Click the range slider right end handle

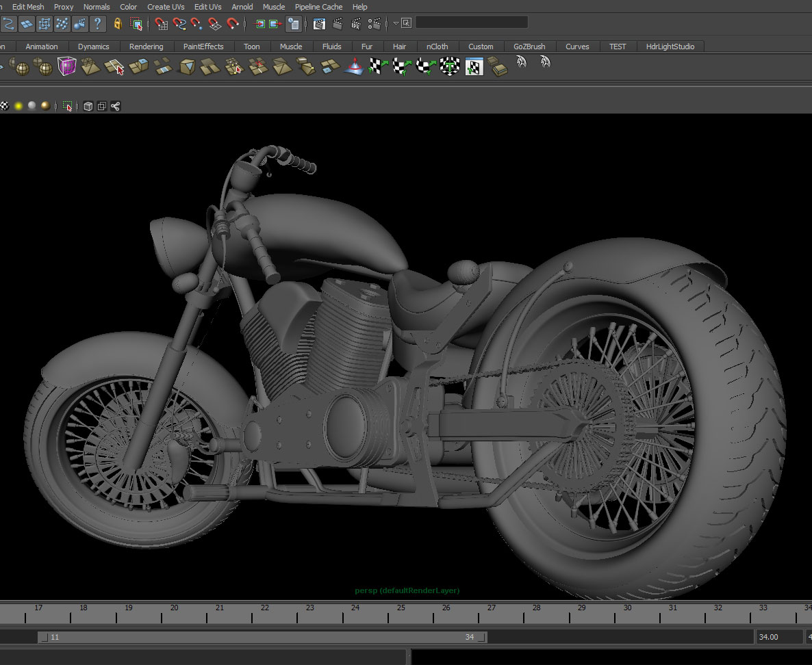pos(481,637)
